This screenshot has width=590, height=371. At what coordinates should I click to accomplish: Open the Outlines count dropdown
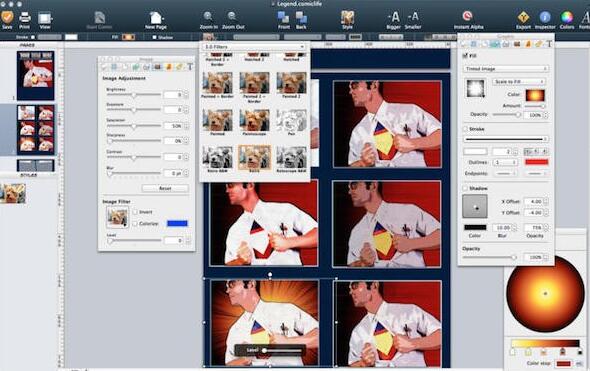click(x=505, y=162)
